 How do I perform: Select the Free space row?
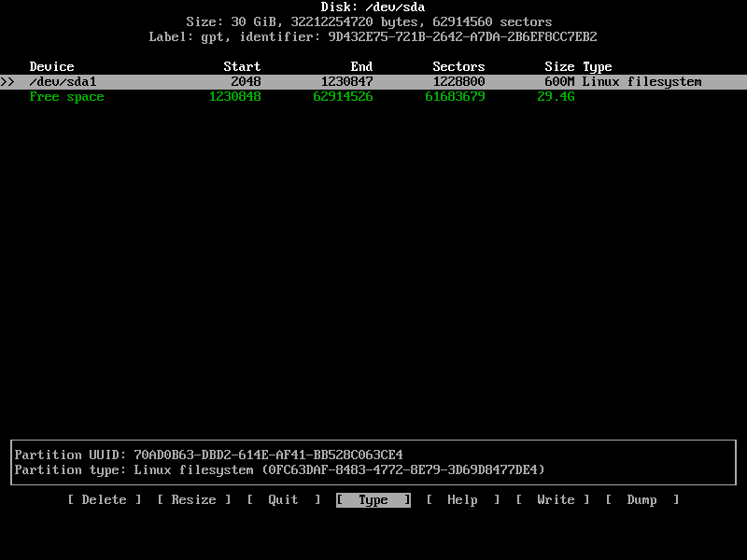tap(373, 97)
